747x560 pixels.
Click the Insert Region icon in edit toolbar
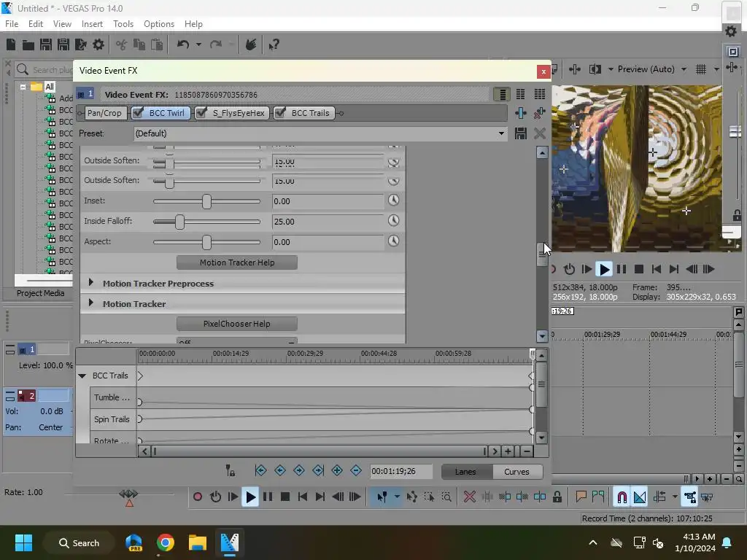pyautogui.click(x=598, y=497)
